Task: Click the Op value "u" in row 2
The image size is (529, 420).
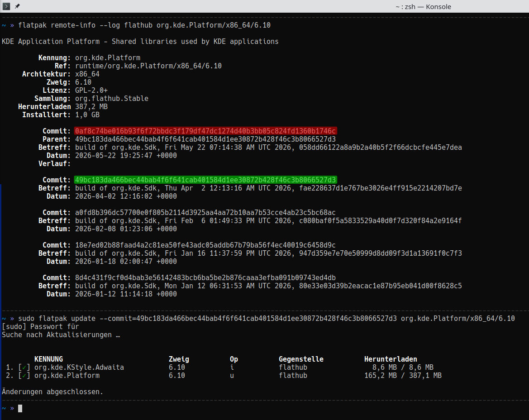Action: point(232,376)
